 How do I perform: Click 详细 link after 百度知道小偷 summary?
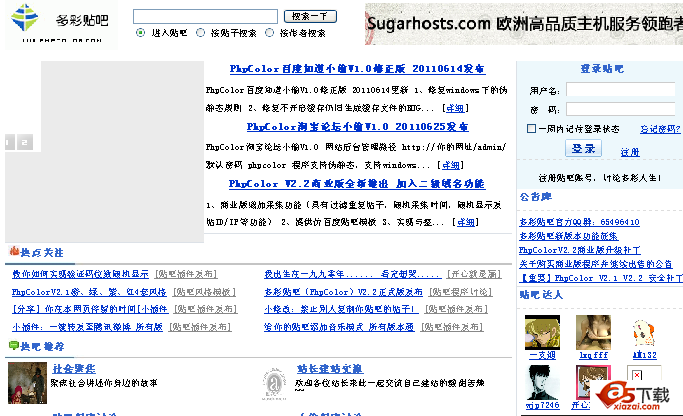pos(455,108)
